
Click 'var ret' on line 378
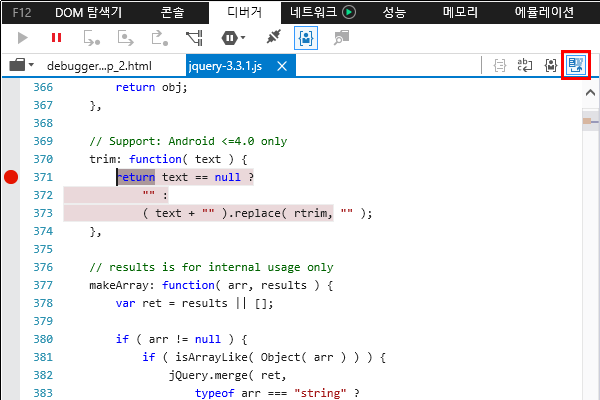(139, 303)
